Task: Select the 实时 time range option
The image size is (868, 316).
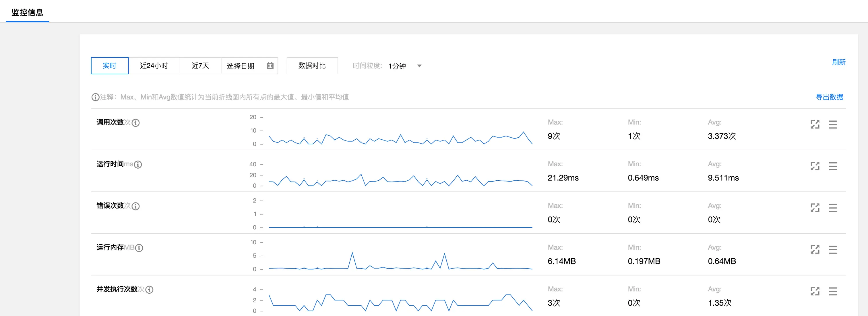Action: [110, 66]
